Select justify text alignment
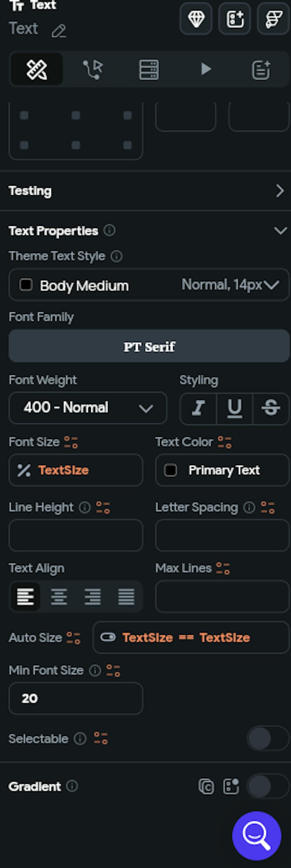The width and height of the screenshot is (291, 868). pyautogui.click(x=126, y=596)
